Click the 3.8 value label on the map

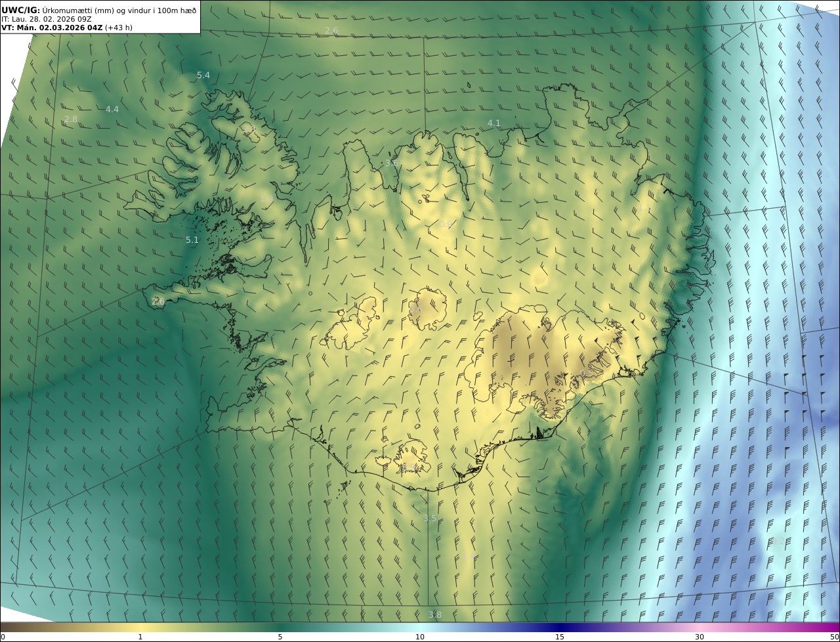pos(435,615)
